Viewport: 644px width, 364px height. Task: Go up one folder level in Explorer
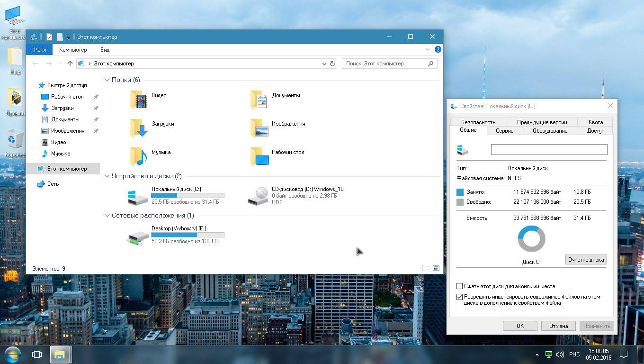(x=70, y=64)
